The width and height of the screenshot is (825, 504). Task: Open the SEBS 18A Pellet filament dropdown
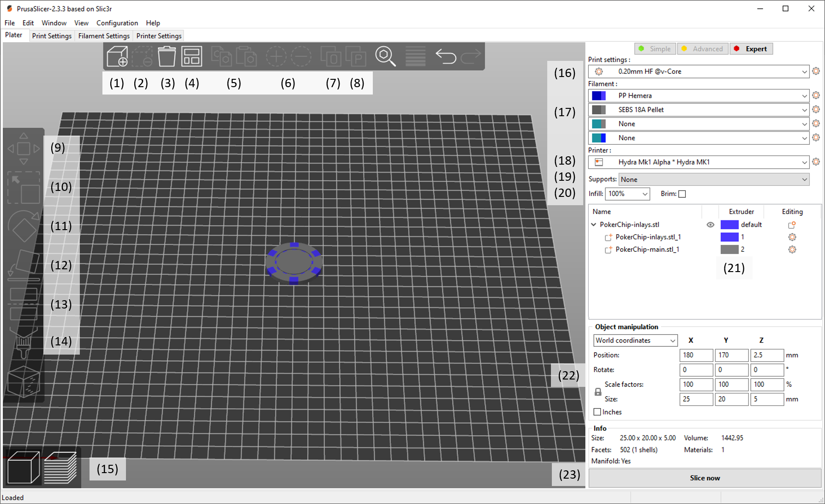coord(699,110)
